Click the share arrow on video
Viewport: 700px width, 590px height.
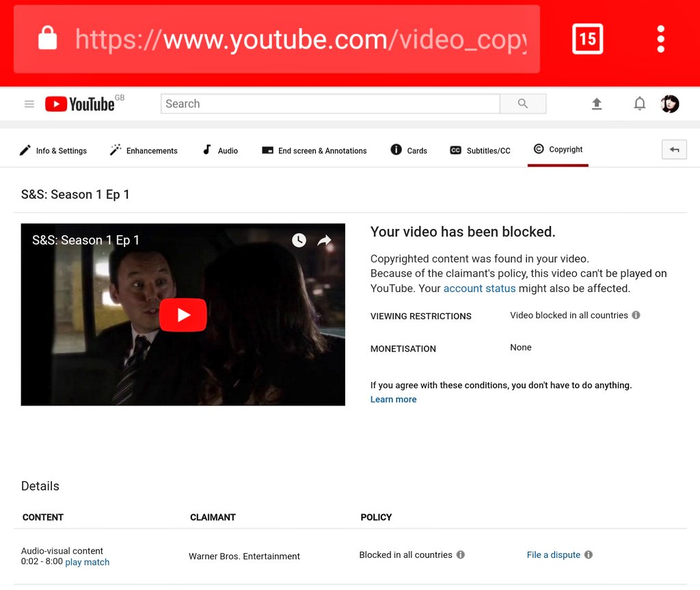click(x=325, y=240)
